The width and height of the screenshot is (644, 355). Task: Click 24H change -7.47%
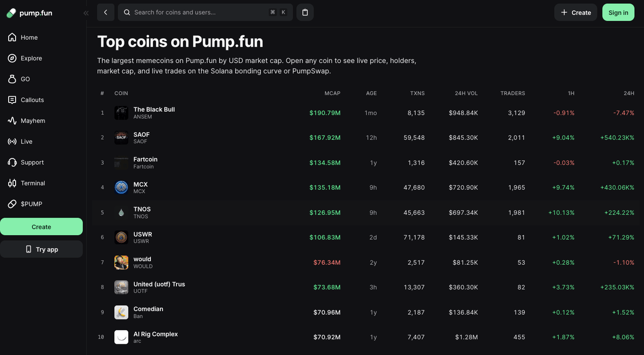click(x=624, y=113)
